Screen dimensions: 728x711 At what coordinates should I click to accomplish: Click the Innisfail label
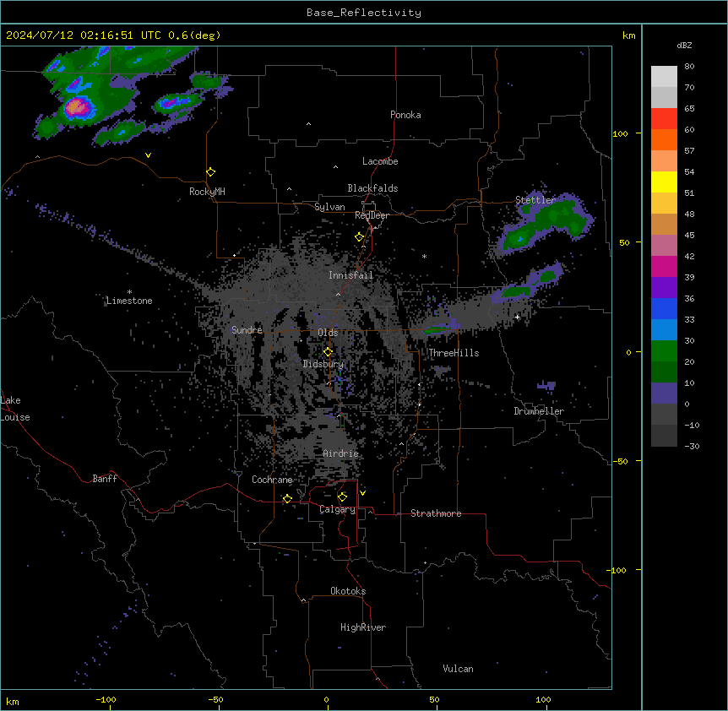pyautogui.click(x=350, y=275)
